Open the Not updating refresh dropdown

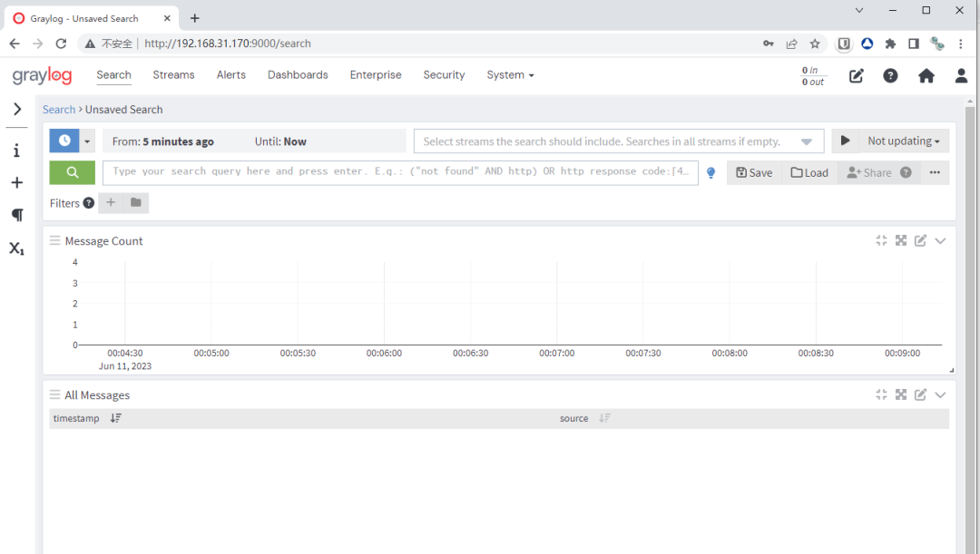tap(904, 141)
